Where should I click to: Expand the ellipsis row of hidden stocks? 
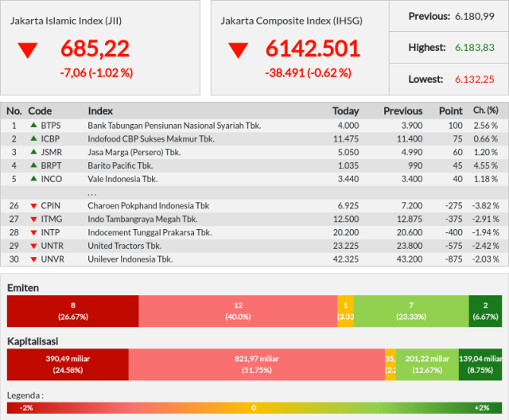pos(254,192)
